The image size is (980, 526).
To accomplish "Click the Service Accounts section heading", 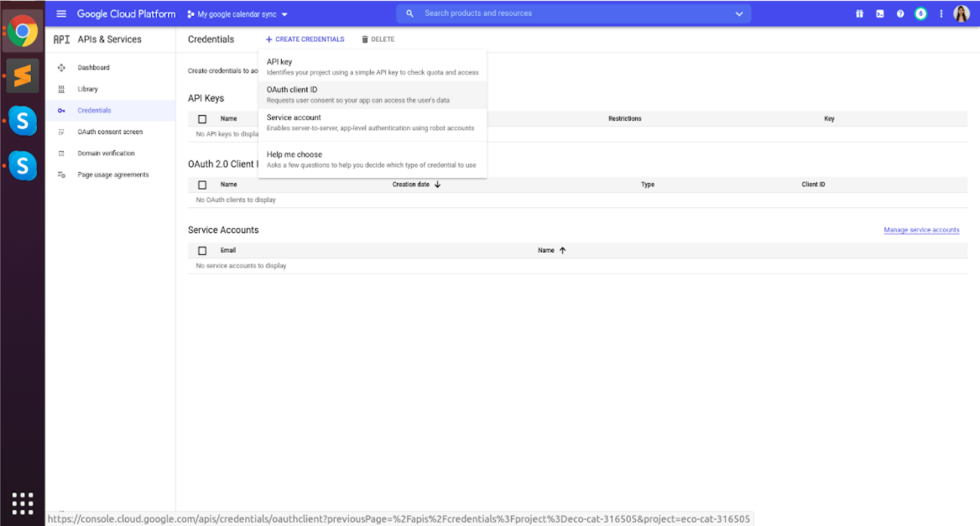I will (x=223, y=230).
